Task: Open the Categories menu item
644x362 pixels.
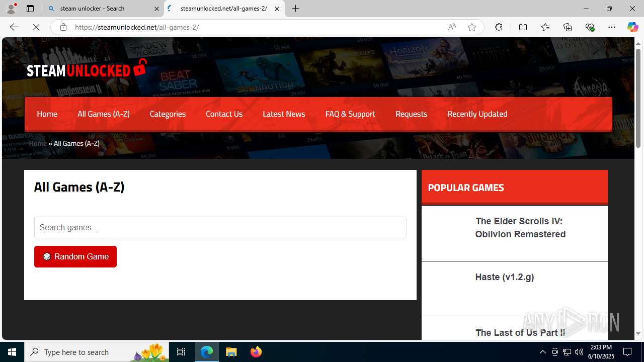Action: pos(168,114)
